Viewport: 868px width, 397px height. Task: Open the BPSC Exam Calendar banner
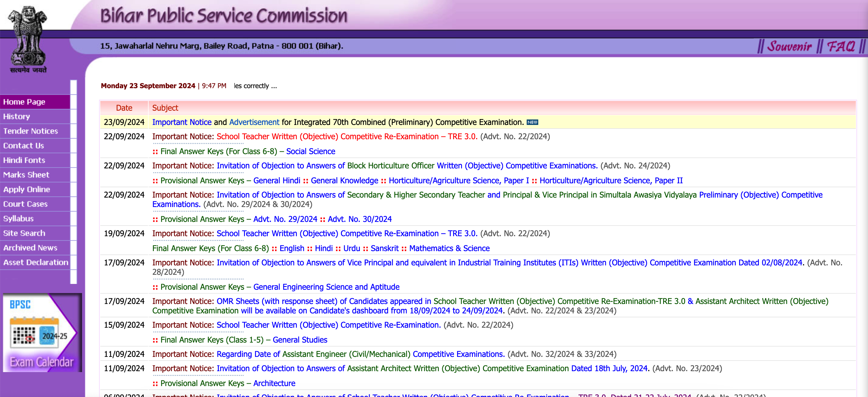tap(42, 332)
